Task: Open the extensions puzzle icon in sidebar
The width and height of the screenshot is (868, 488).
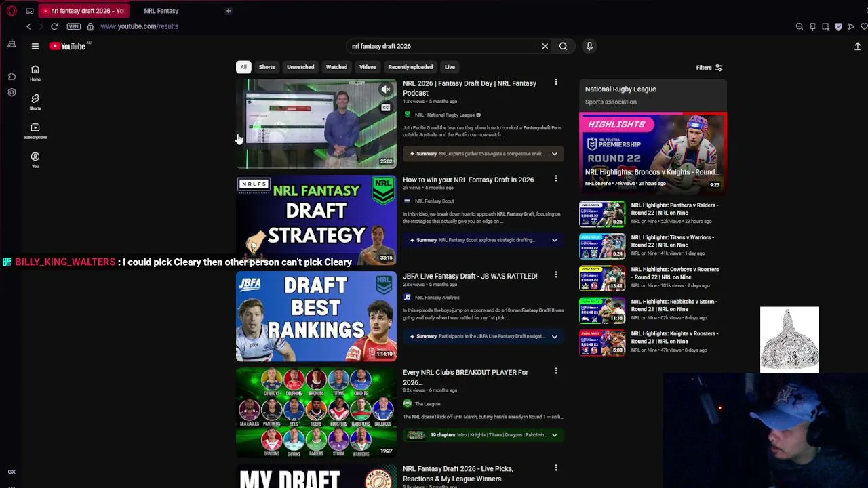Action: coord(12,77)
